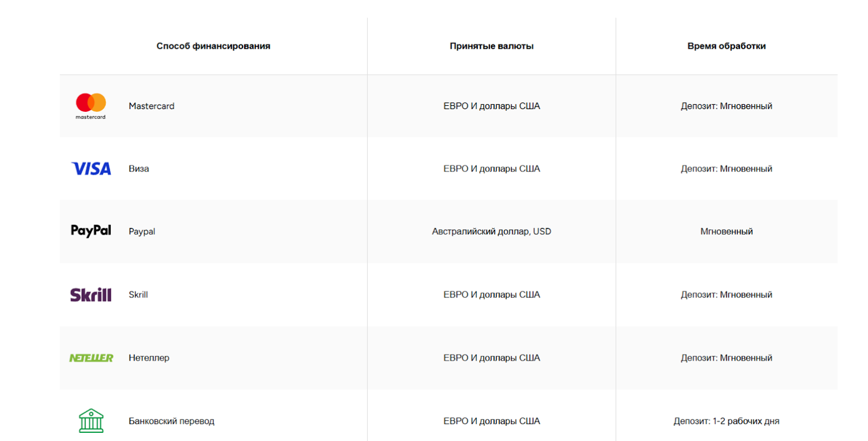Screen dimensions: 868x441
Task: Click the Способ финансирования column header
Action: click(x=213, y=46)
